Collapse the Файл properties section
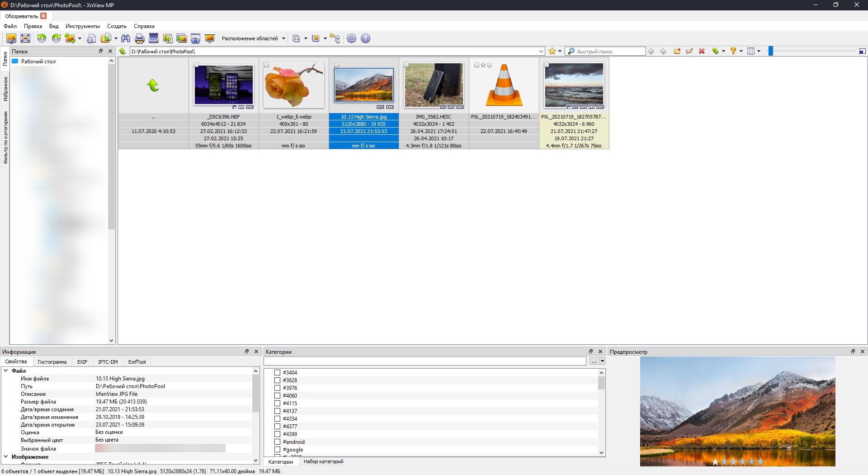The height and width of the screenshot is (475, 868). click(x=6, y=370)
